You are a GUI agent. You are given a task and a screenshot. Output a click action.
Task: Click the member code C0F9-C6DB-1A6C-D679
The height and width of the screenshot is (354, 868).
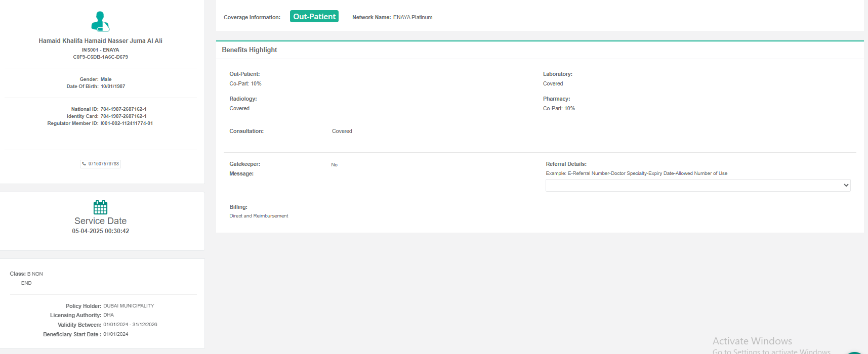100,57
